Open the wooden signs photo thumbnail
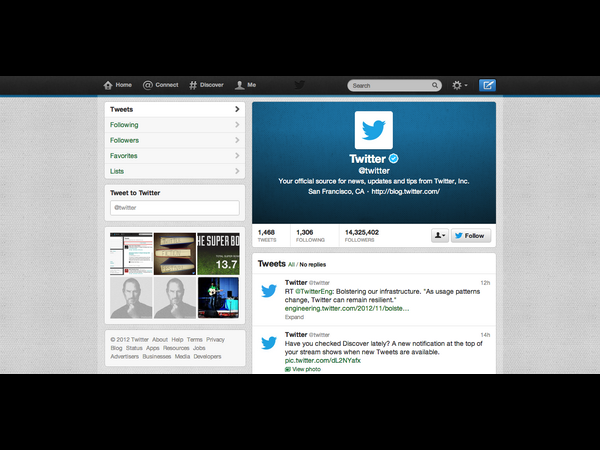600x450 pixels. tap(175, 254)
